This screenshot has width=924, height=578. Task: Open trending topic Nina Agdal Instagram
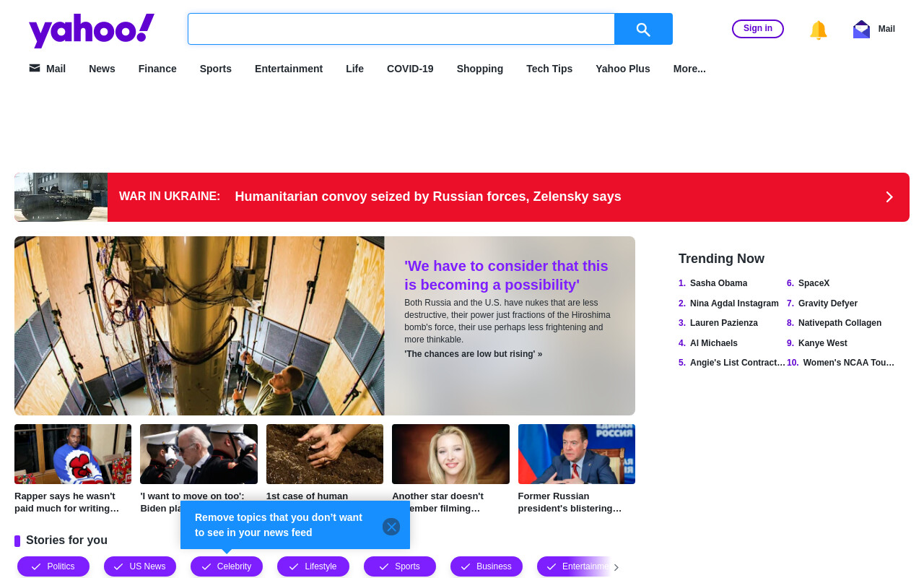click(734, 303)
